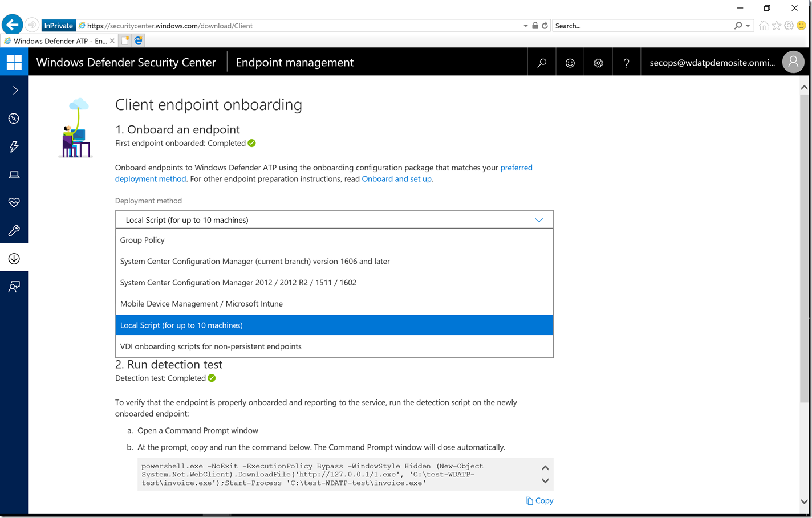Click the browser forward arrow
The height and width of the screenshot is (518, 812).
point(33,25)
